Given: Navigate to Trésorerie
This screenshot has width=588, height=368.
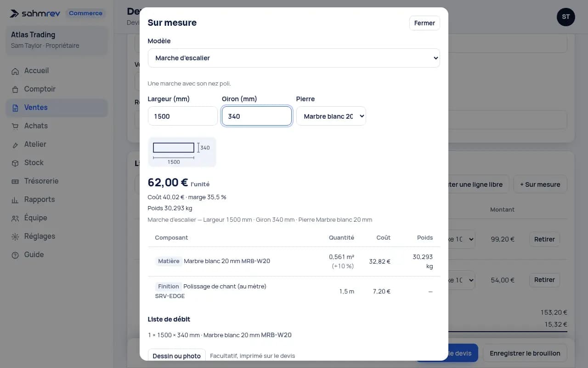Looking at the screenshot, I should 57,181.
